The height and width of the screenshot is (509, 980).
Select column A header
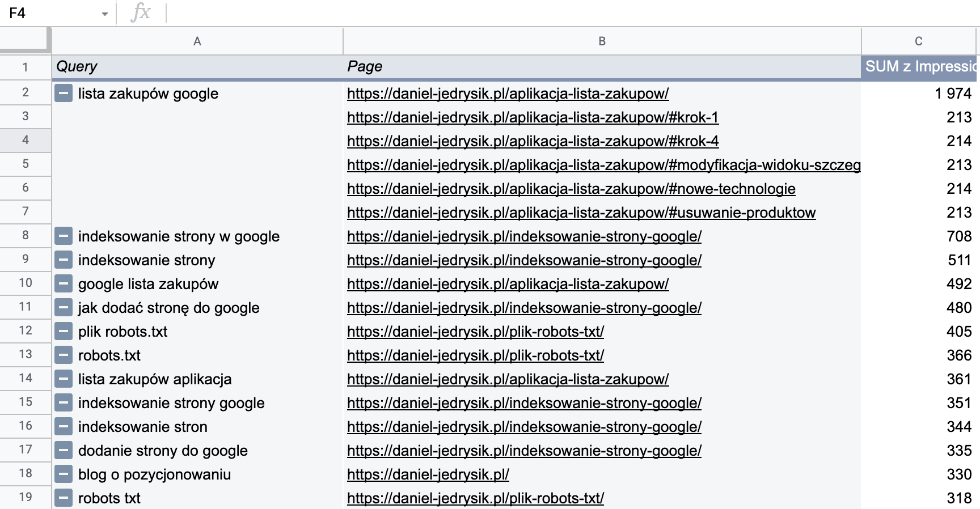197,41
